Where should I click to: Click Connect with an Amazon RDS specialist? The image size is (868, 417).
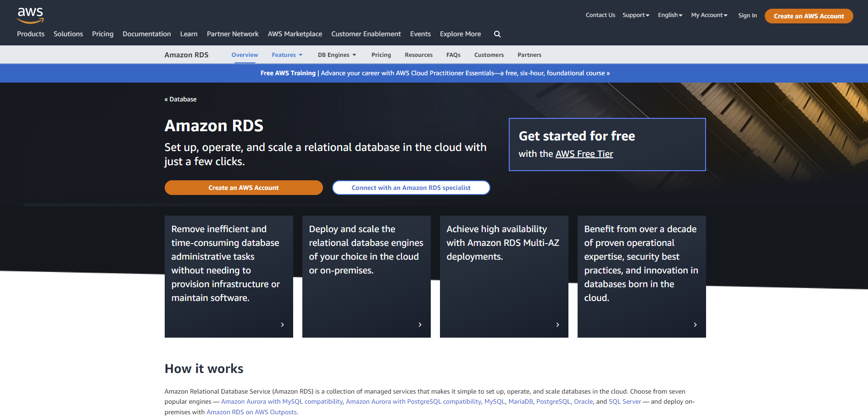[x=411, y=187]
